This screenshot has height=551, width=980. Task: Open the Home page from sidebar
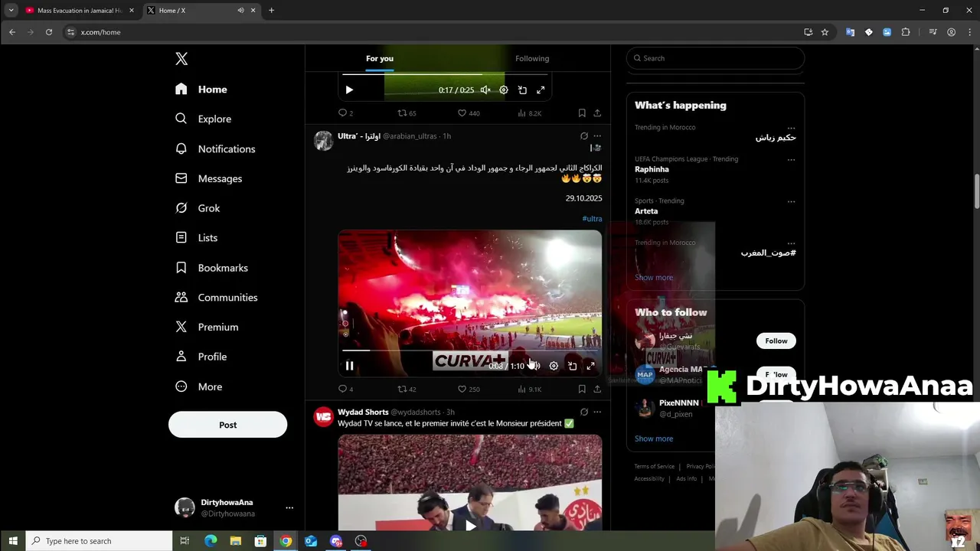(x=201, y=90)
